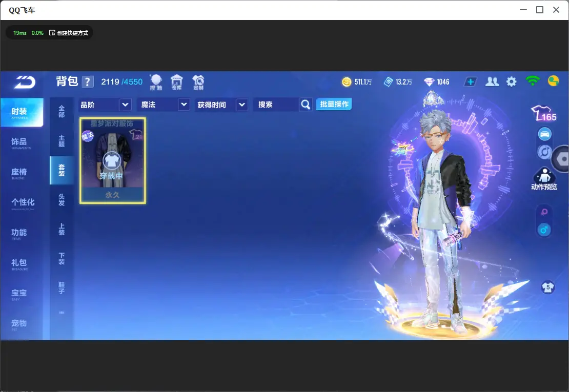Click the search magnifier icon

coord(306,105)
